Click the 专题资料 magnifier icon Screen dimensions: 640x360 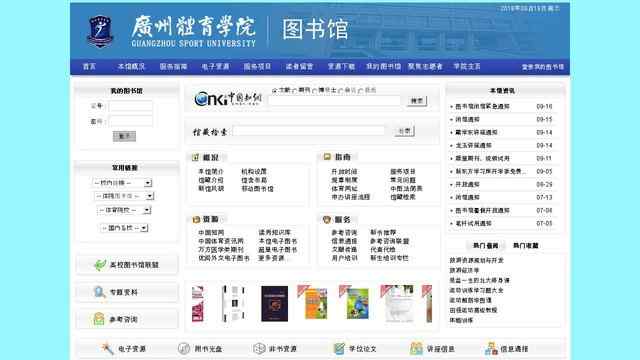(x=99, y=292)
